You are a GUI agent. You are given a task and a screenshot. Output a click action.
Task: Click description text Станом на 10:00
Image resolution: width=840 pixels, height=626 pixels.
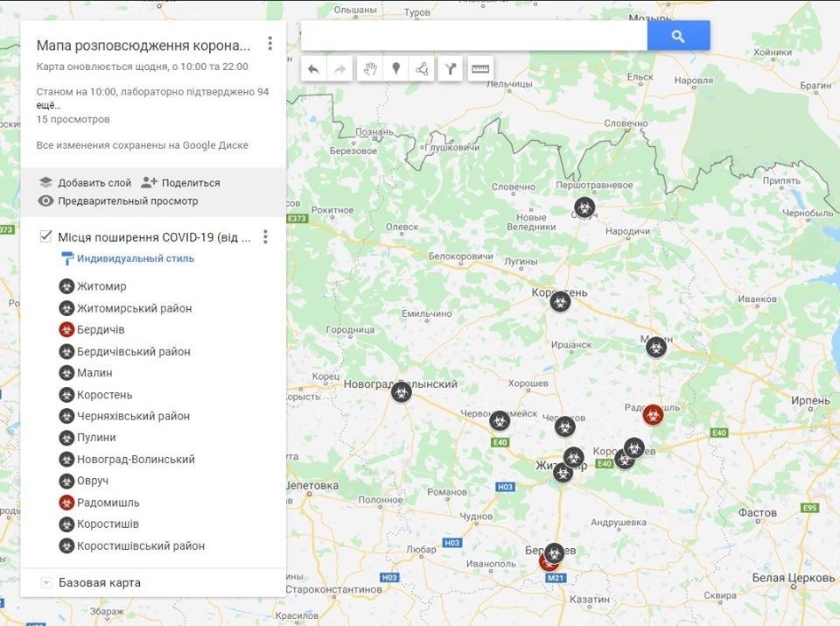coord(152,92)
